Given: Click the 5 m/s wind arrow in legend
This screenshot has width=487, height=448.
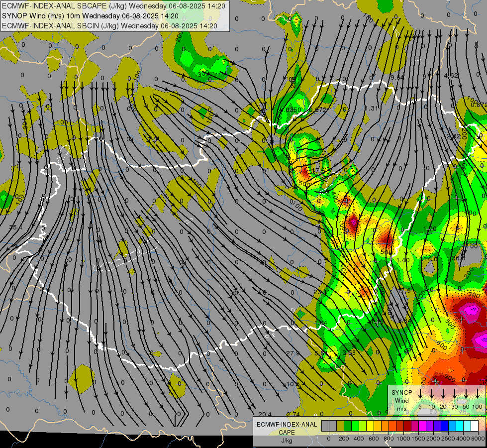Looking at the screenshot, I should coord(420,393).
